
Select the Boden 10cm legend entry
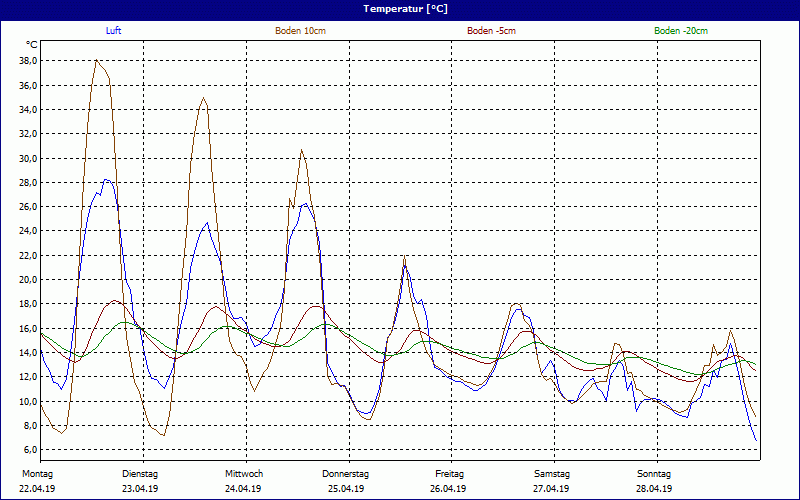pos(300,31)
